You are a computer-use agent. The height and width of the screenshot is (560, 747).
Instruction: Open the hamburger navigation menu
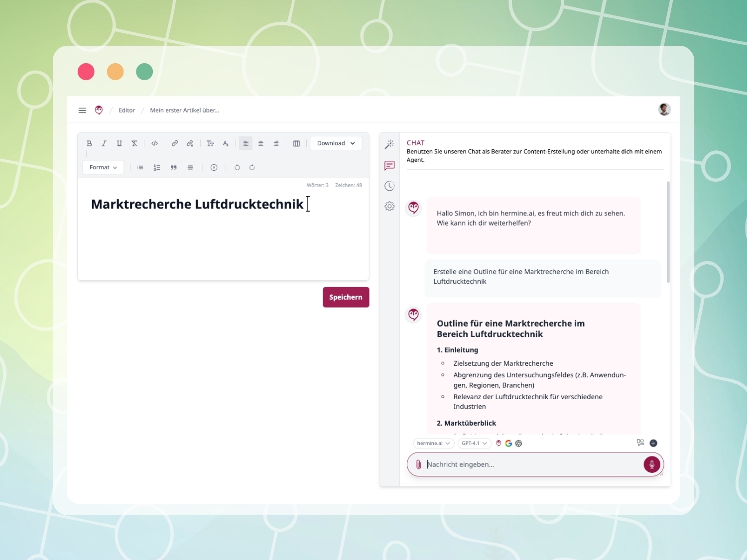[x=82, y=110]
